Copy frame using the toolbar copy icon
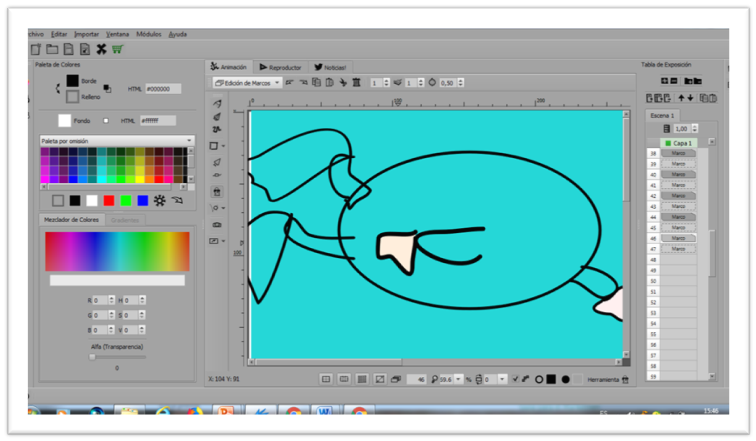The height and width of the screenshot is (441, 756). point(316,82)
